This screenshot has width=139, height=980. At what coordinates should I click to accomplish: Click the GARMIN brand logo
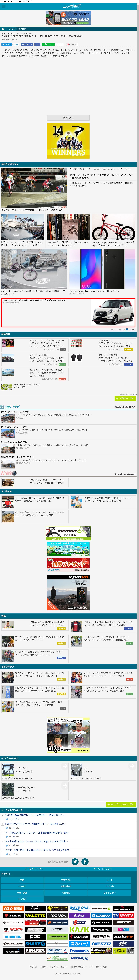[x=13, y=951]
